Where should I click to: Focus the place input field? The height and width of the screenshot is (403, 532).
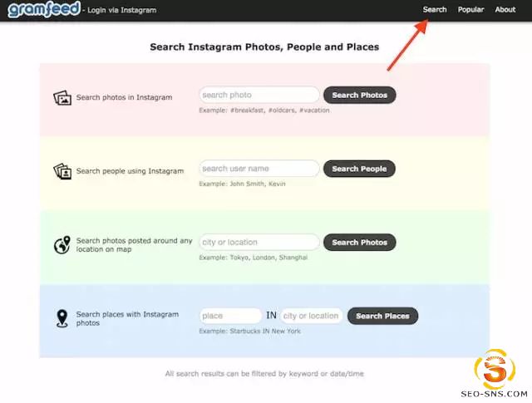[230, 316]
